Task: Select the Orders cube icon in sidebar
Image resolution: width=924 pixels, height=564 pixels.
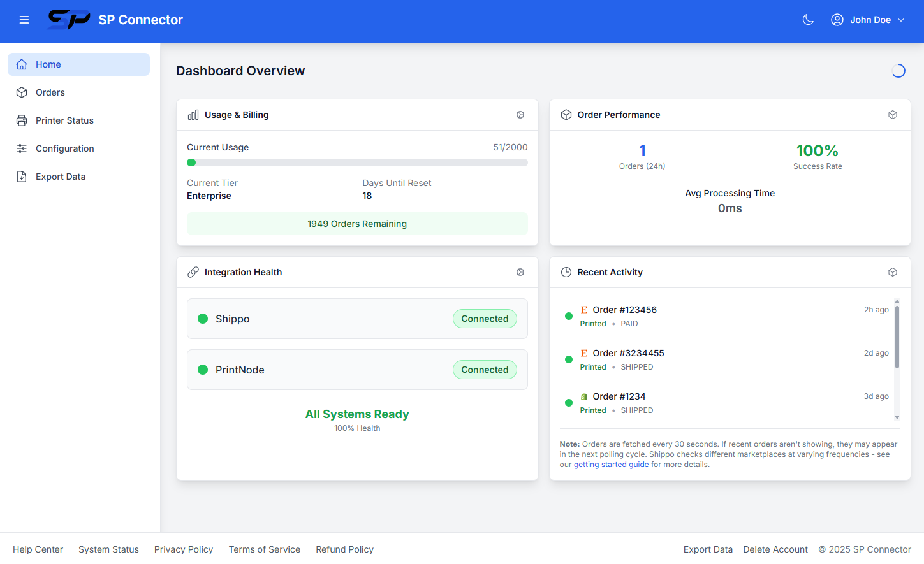Action: click(x=21, y=92)
